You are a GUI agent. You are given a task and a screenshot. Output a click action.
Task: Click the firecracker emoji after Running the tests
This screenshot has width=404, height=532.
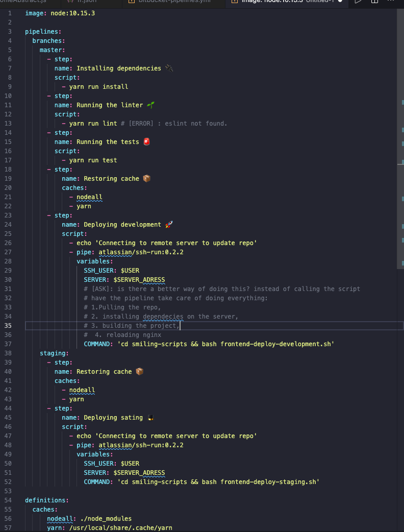click(x=146, y=141)
